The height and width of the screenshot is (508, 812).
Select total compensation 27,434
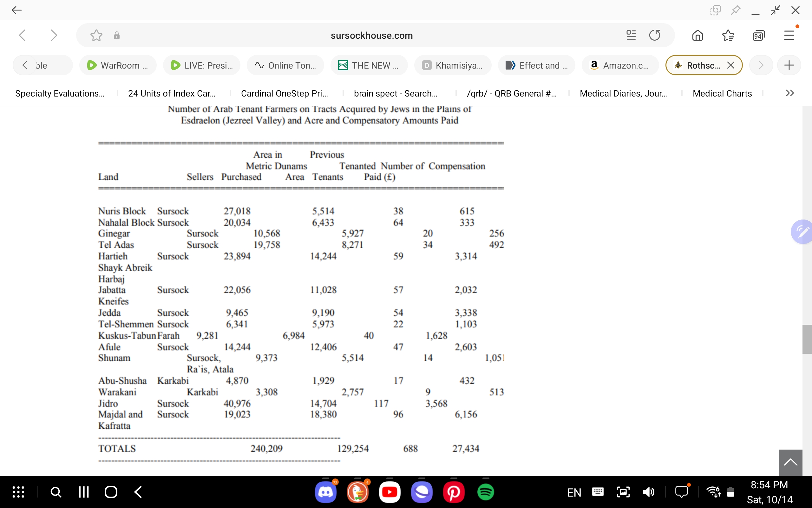click(466, 449)
